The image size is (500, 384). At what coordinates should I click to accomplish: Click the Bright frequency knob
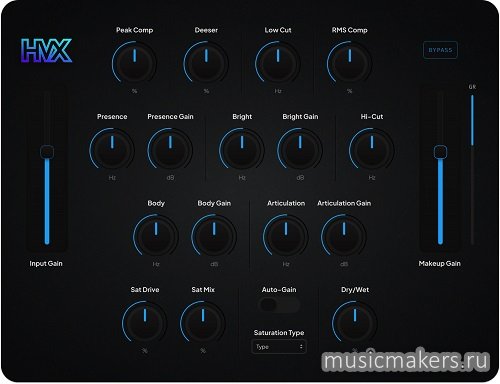point(242,149)
